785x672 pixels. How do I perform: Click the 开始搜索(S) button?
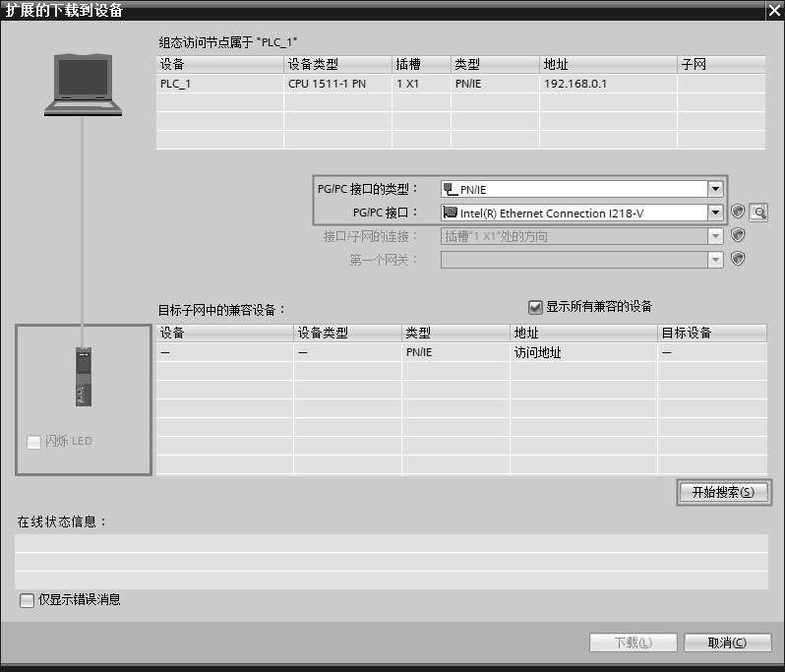(723, 492)
